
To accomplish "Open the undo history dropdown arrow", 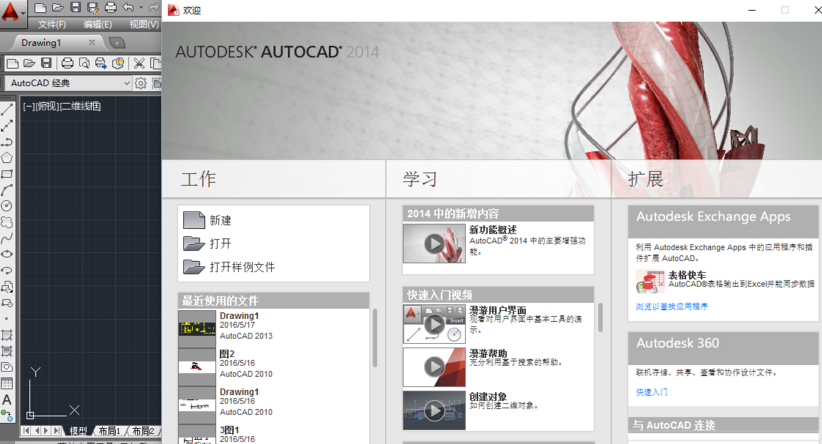I will click(141, 7).
